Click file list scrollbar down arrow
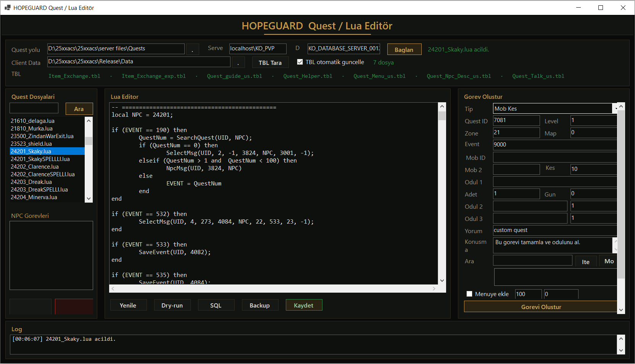 89,198
